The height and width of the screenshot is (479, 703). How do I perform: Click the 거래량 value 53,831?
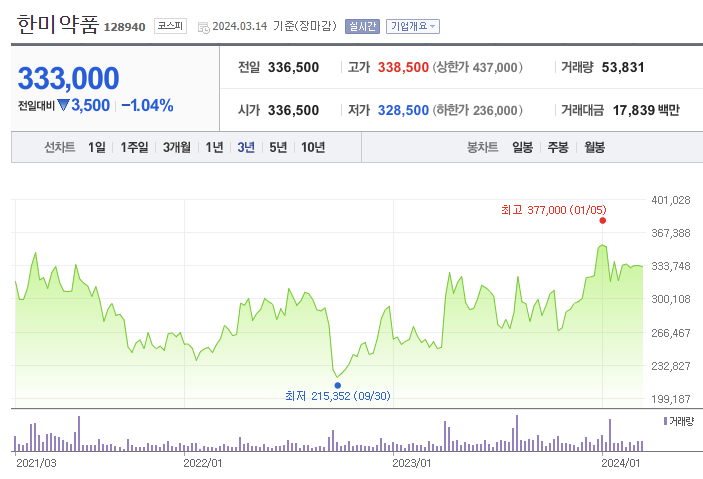click(x=623, y=67)
